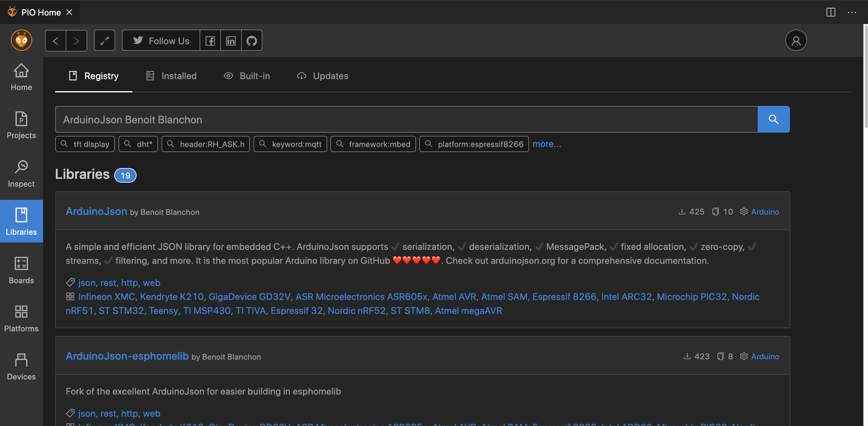Click the 10 examples icon on ArduinoJson

tap(715, 211)
